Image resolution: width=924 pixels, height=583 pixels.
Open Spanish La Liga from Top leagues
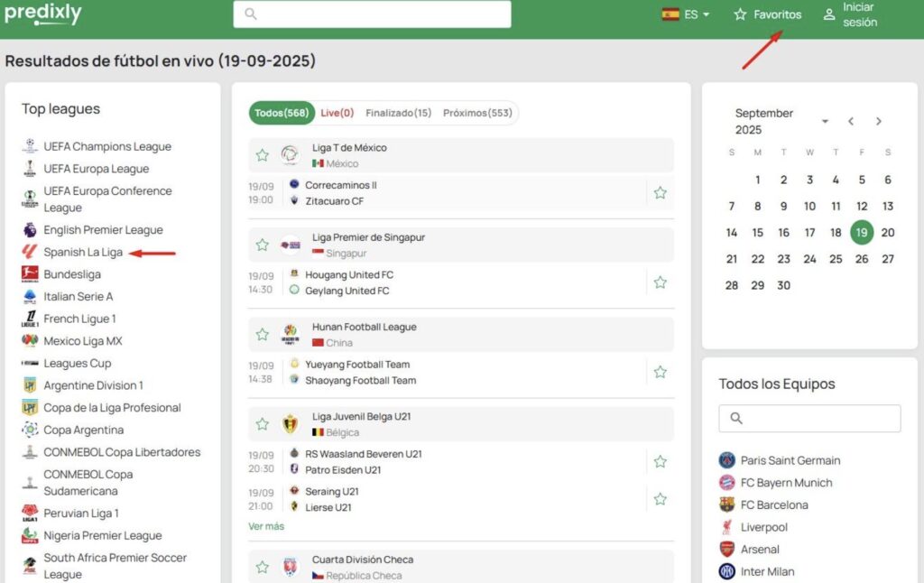point(83,253)
